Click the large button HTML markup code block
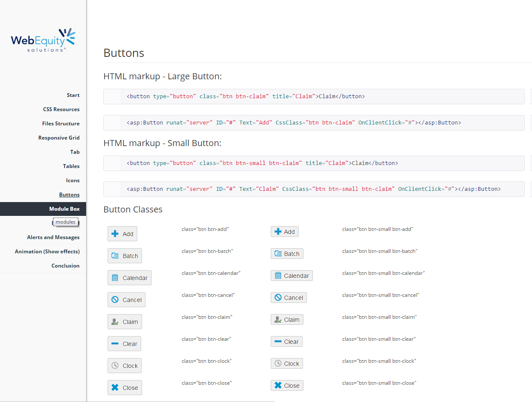 point(313,97)
